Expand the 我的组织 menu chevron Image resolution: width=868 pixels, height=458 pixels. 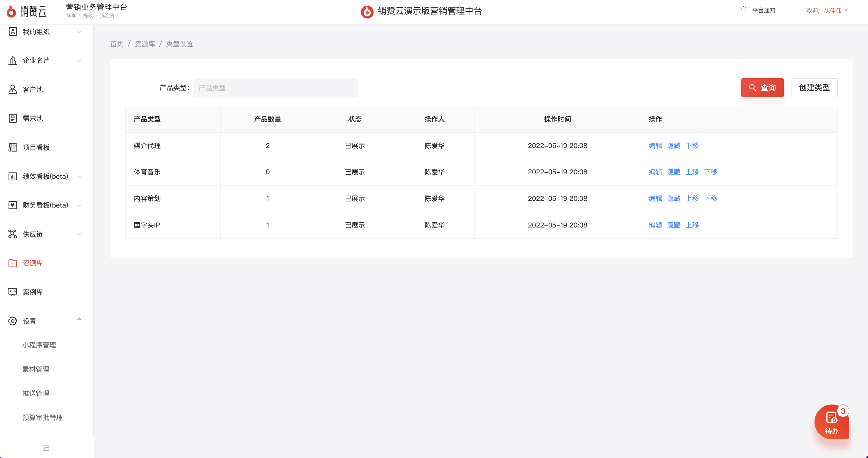coord(79,32)
